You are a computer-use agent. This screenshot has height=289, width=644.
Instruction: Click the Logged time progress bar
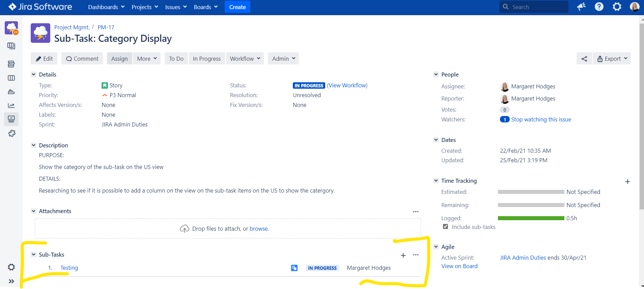531,218
